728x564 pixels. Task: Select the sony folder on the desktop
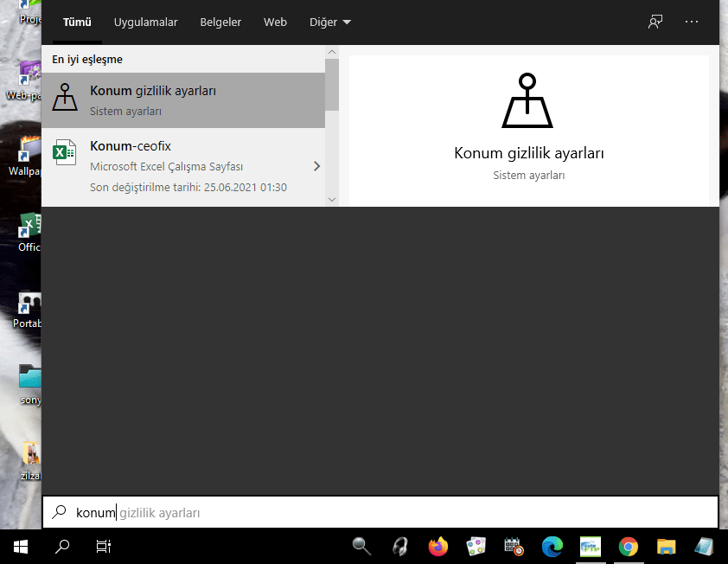pos(29,385)
